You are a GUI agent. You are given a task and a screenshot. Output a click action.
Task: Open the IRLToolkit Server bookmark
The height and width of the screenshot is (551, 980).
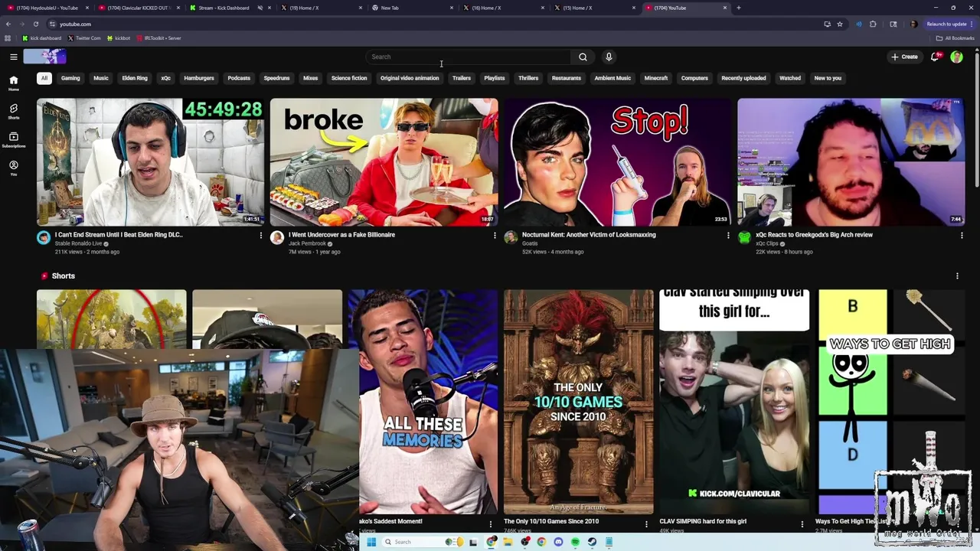(x=158, y=38)
